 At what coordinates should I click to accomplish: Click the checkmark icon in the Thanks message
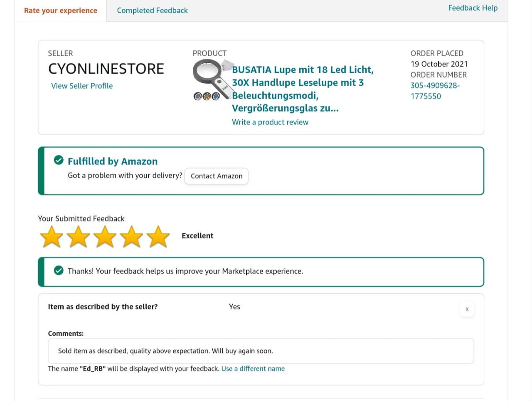[59, 271]
